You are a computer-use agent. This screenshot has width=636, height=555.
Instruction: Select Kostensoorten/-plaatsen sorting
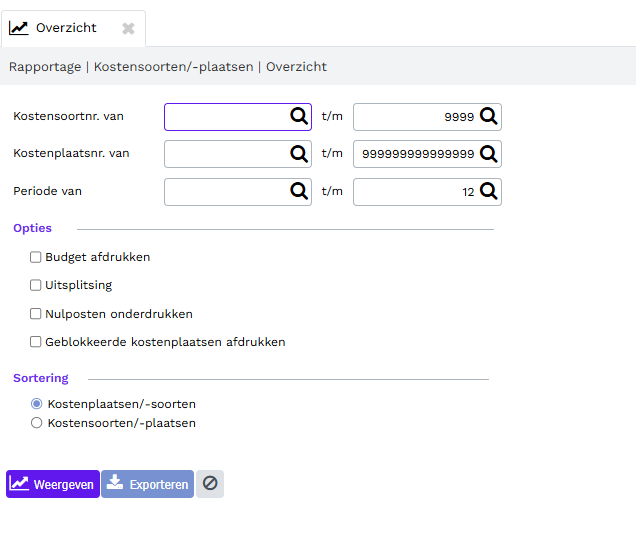point(37,423)
